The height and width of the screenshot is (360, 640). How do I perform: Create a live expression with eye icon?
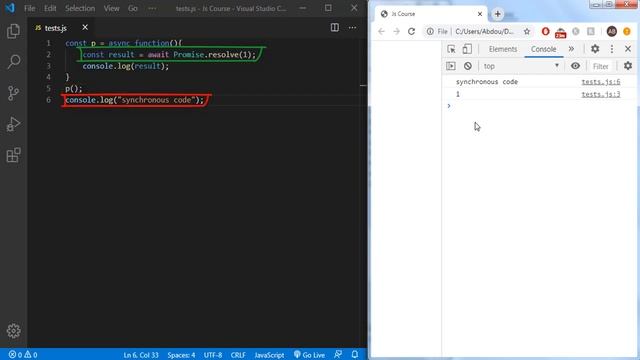click(575, 66)
